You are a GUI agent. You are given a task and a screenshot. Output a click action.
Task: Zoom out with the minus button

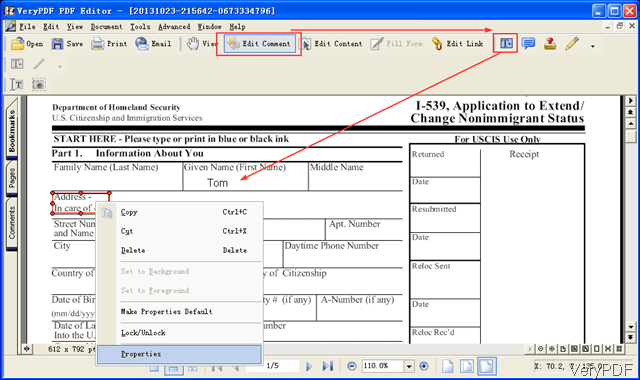click(x=352, y=366)
